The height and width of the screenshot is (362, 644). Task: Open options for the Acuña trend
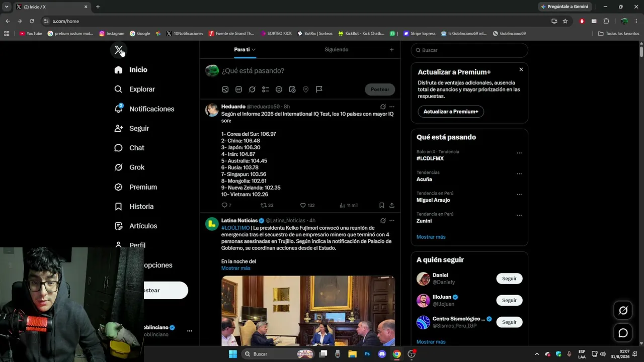[519, 174]
